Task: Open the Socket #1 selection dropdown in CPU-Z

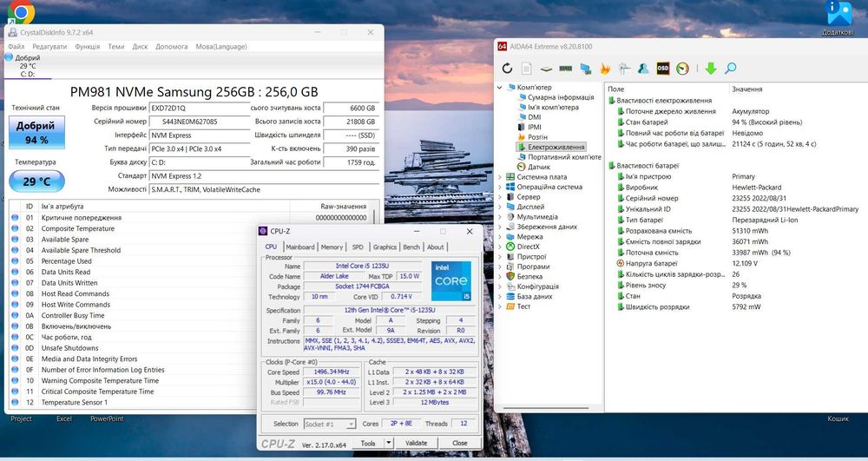Action: click(329, 424)
